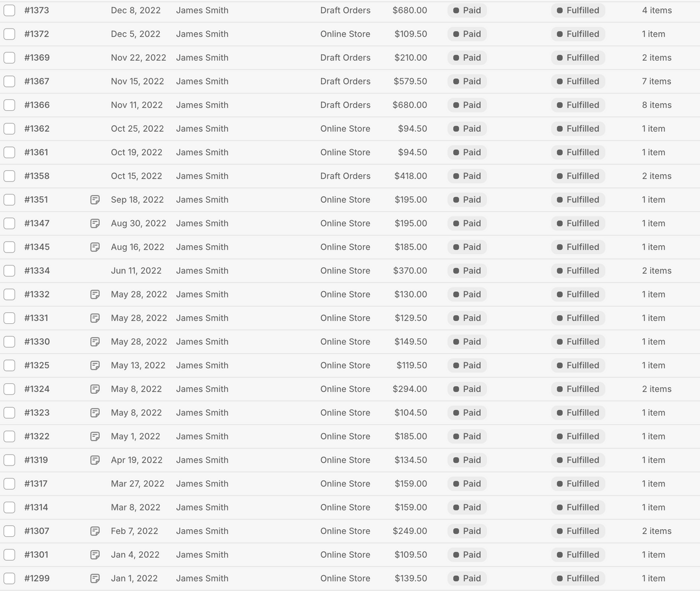
Task: Check the box next to order #1334
Action: pos(9,271)
